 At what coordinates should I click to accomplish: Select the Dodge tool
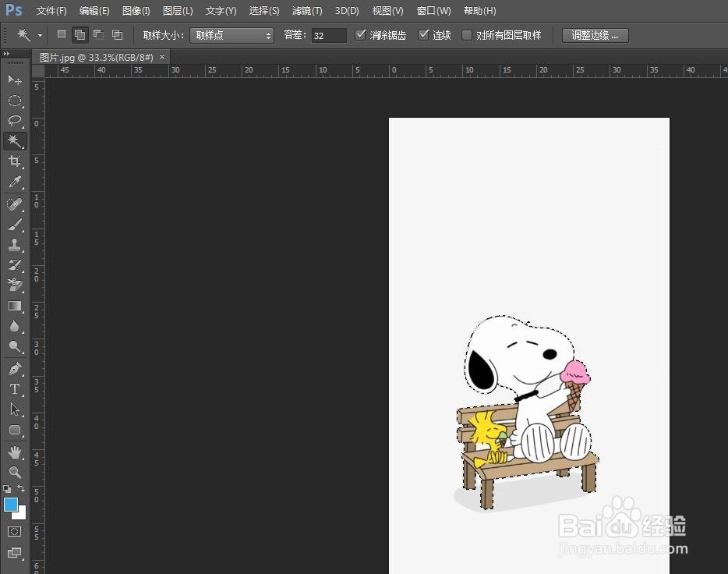point(15,346)
